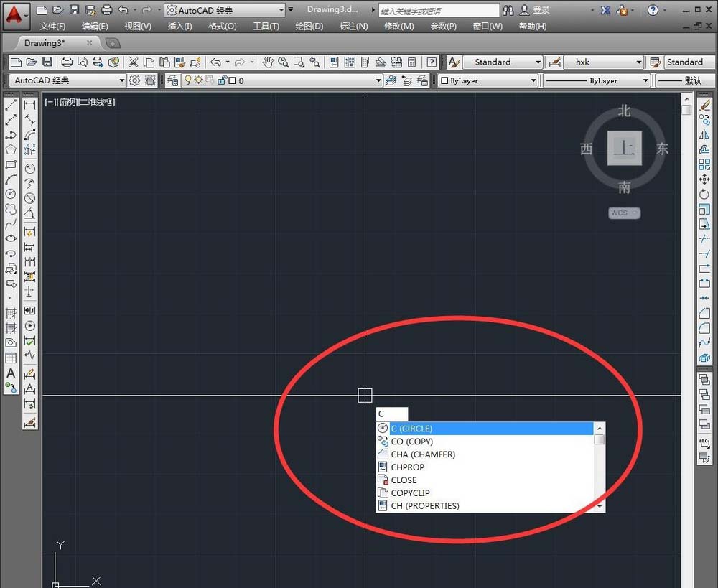Image resolution: width=718 pixels, height=588 pixels.
Task: Select the Polygon drawing tool
Action: click(11, 149)
